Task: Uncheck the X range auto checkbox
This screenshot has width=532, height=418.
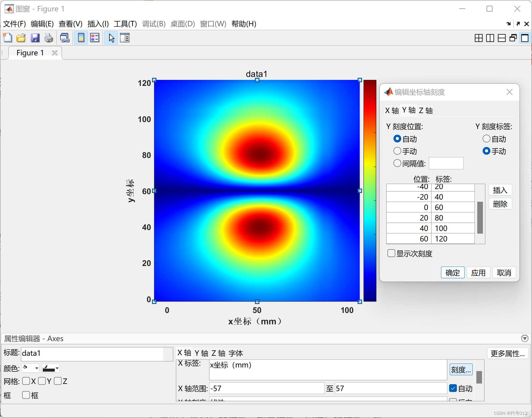Action: click(453, 388)
